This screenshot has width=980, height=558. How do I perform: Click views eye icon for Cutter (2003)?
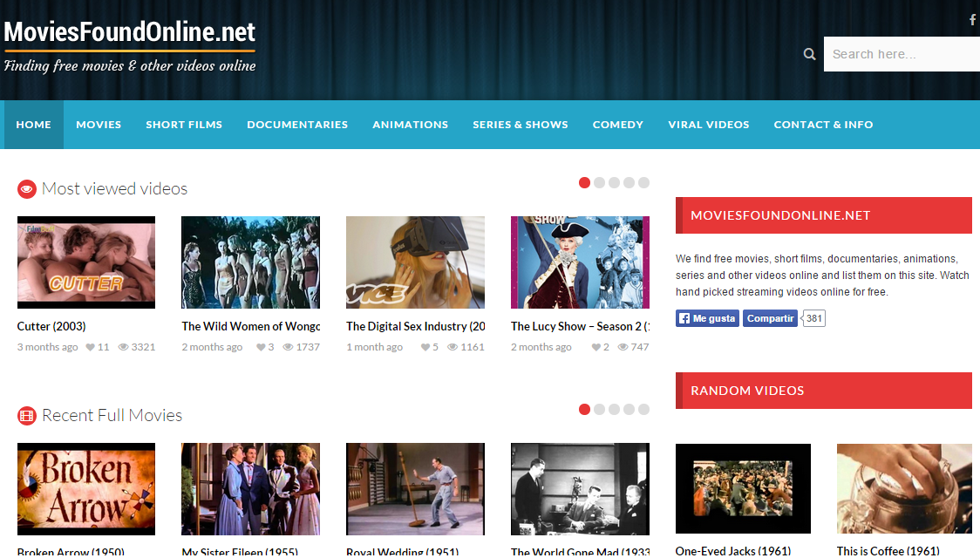(x=123, y=347)
